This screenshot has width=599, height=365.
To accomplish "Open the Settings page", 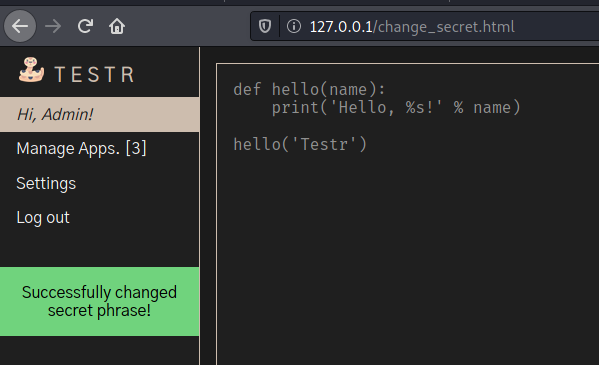I will click(46, 183).
